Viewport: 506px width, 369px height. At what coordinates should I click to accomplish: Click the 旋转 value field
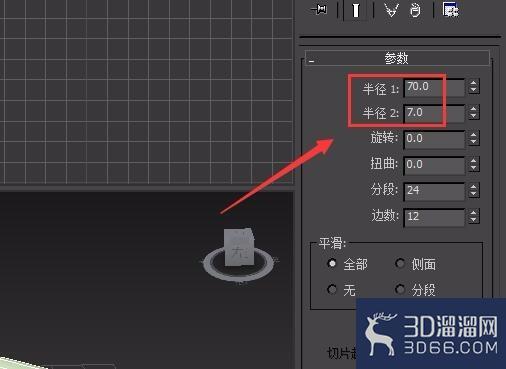[434, 139]
